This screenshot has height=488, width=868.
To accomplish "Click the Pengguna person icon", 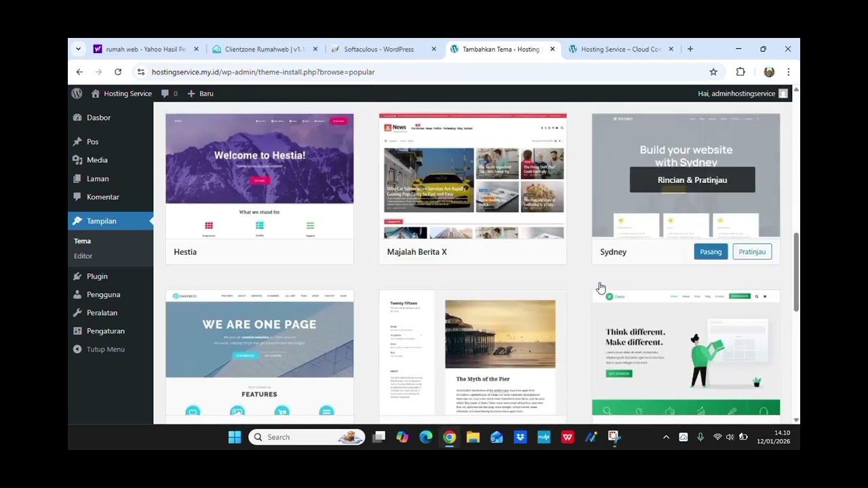I will pyautogui.click(x=77, y=294).
